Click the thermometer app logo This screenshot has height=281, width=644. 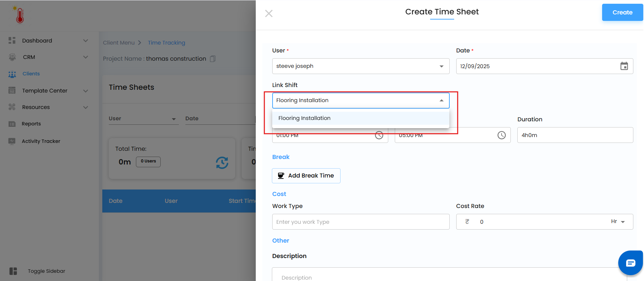click(20, 15)
